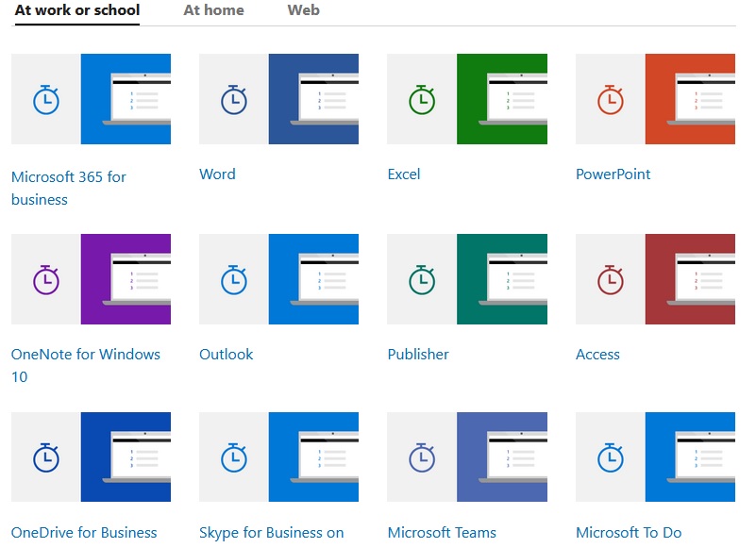Click the orange stopwatch icon for PowerPoint

pos(611,100)
